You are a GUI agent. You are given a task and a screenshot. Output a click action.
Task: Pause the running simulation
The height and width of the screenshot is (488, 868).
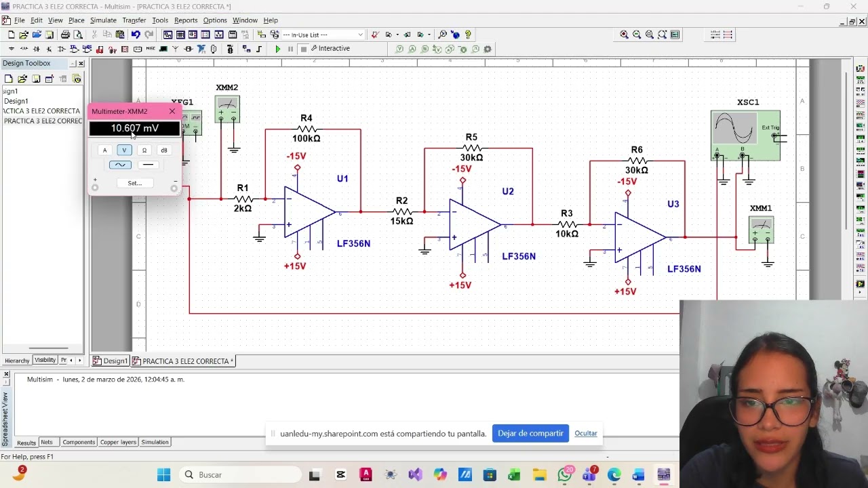click(x=291, y=49)
